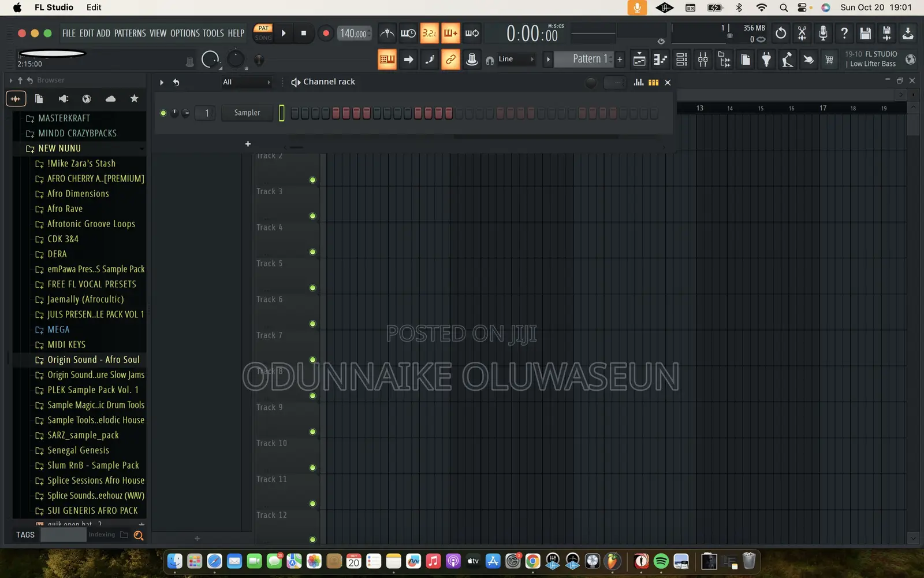The width and height of the screenshot is (924, 578).
Task: Click the undo history circular arrow icon
Action: pyautogui.click(x=781, y=33)
